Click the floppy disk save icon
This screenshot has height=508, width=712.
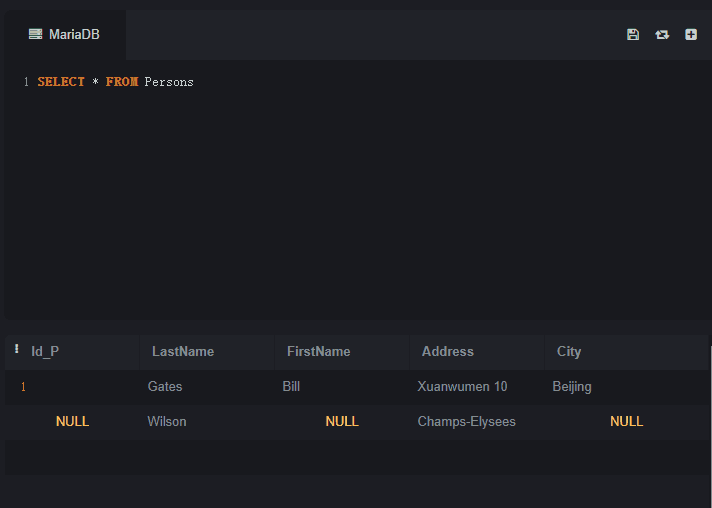point(633,35)
